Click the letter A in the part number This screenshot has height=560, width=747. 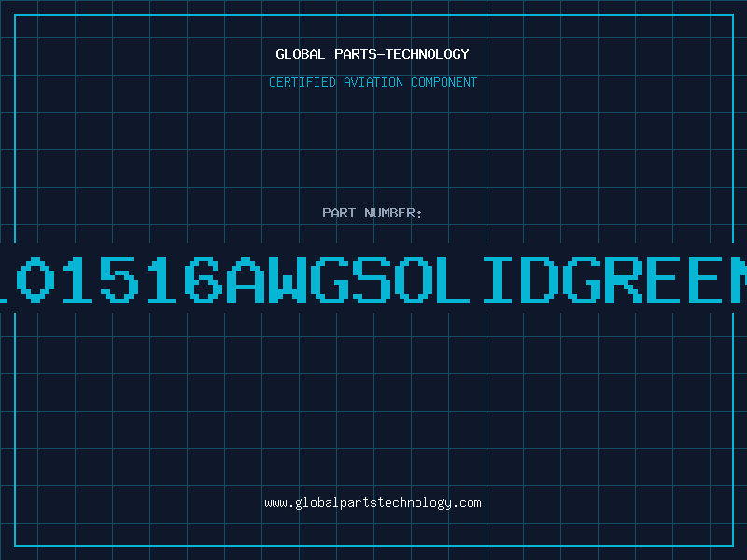pos(245,279)
